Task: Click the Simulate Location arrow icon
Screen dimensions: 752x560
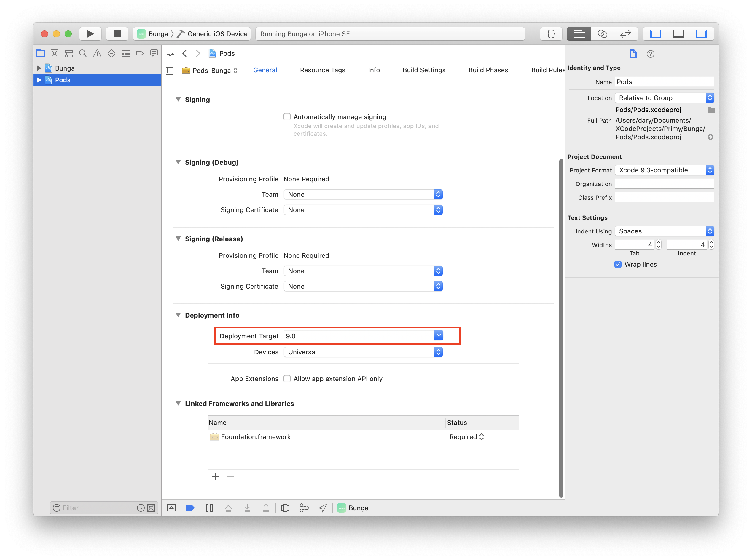Action: [x=323, y=508]
